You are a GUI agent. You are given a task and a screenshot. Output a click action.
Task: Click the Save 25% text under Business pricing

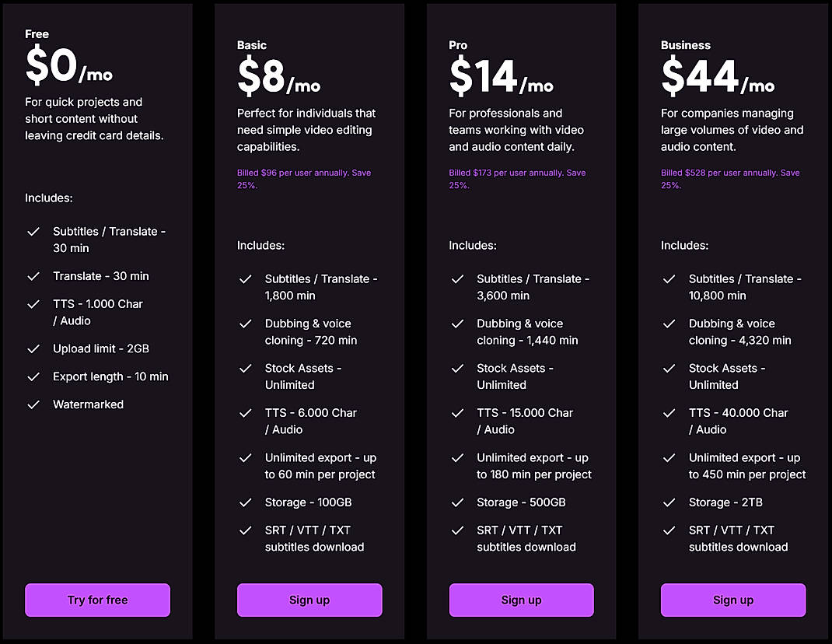(730, 178)
